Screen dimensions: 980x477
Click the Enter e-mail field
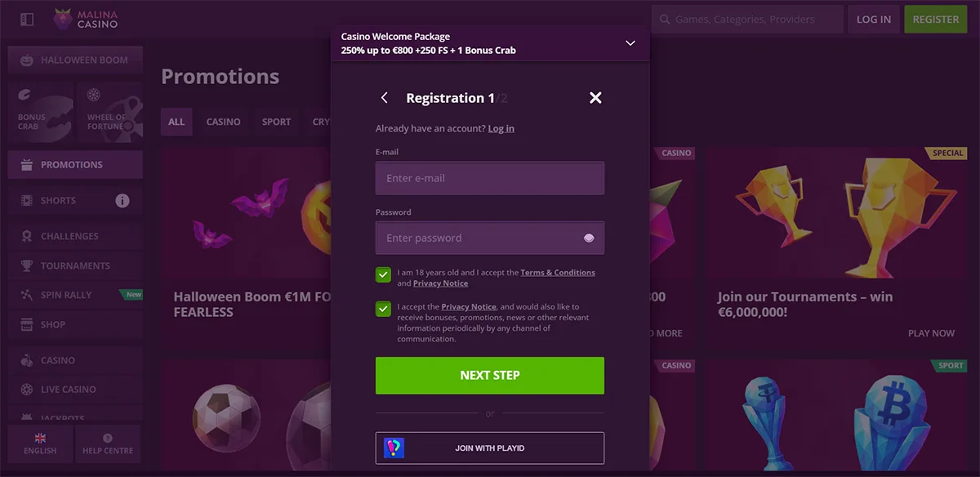(x=490, y=178)
